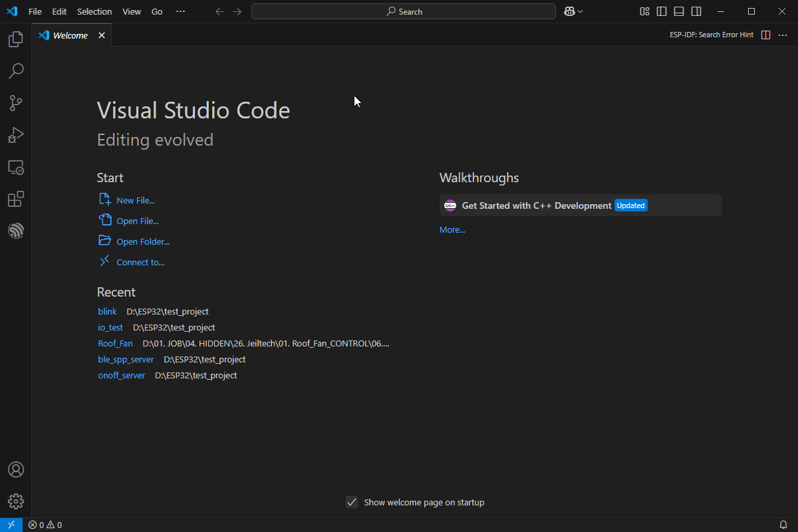
Task: Click the Search command center field
Action: 404,11
